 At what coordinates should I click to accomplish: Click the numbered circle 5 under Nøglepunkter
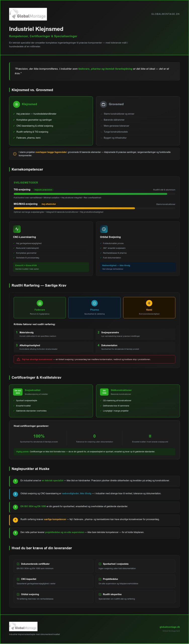point(15,533)
